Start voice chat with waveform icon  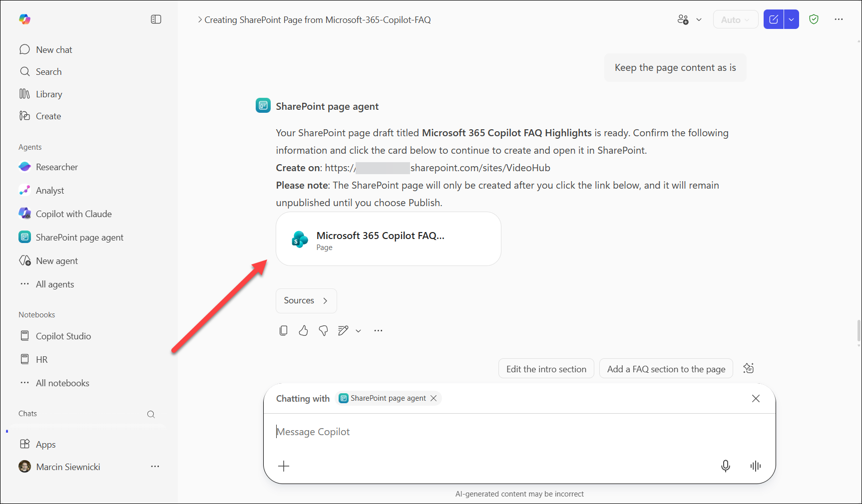click(x=755, y=466)
